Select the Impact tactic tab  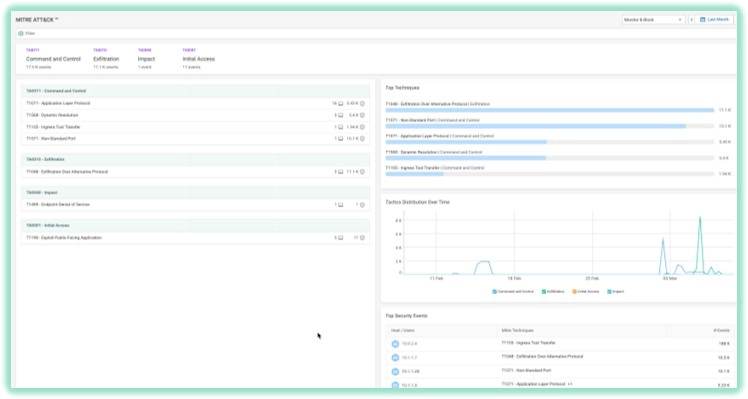[x=146, y=59]
